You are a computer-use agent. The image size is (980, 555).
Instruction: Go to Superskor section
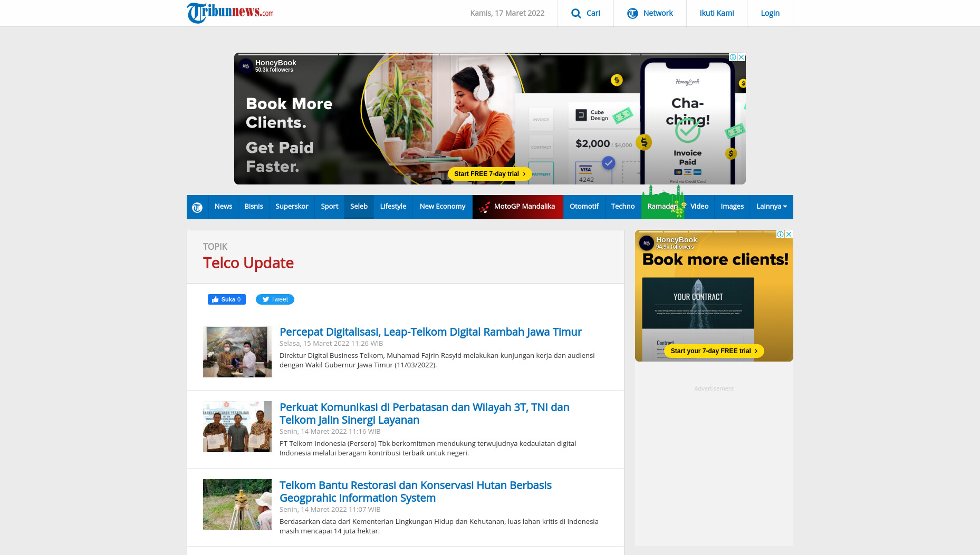point(292,207)
